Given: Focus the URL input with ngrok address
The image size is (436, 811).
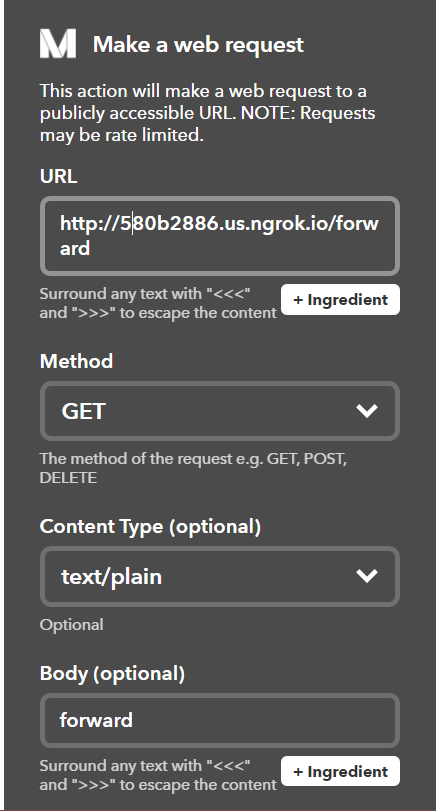Looking at the screenshot, I should coord(220,236).
